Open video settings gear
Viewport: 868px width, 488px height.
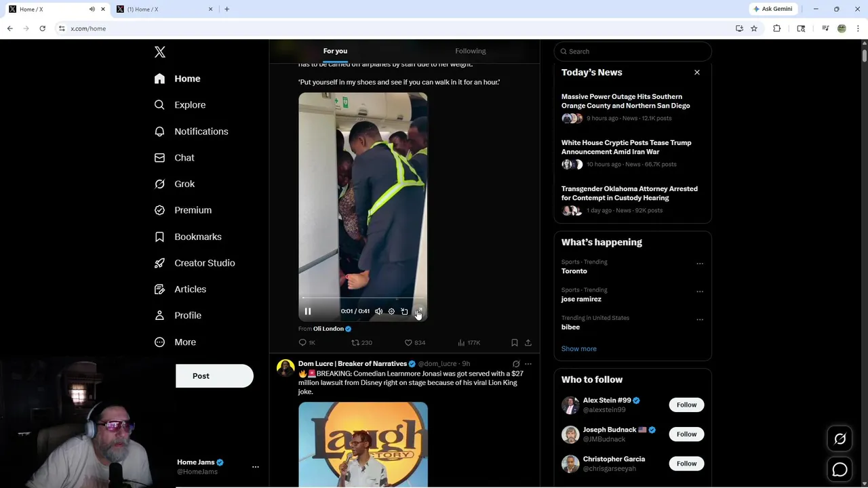[391, 311]
